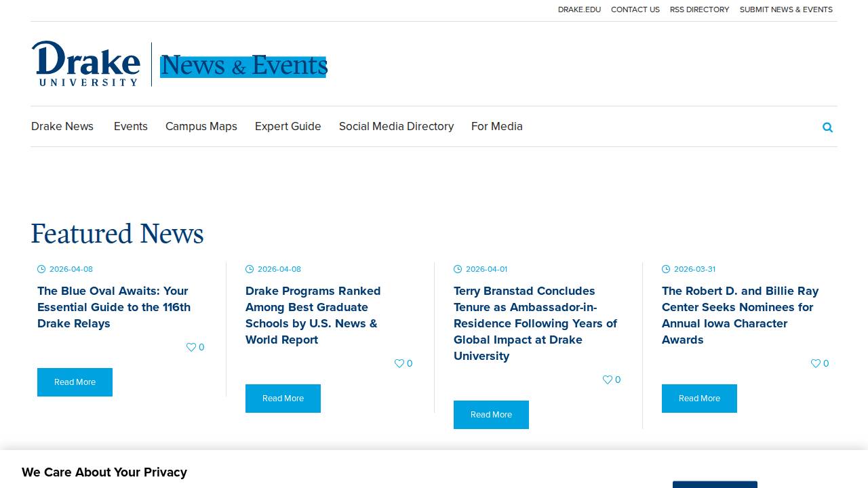Viewport: 868px width, 488px height.
Task: Click Read More under the Drake Relays guide
Action: click(75, 382)
